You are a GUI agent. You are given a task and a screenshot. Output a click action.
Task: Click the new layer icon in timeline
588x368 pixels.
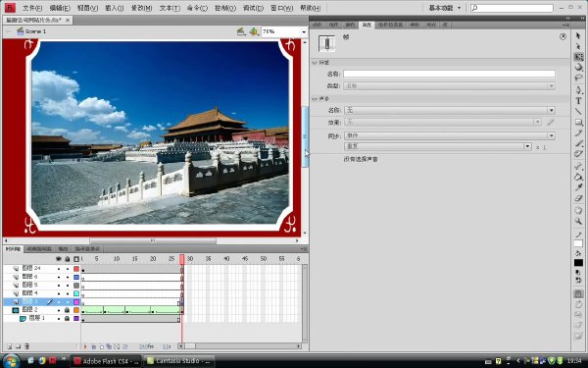tap(10, 346)
